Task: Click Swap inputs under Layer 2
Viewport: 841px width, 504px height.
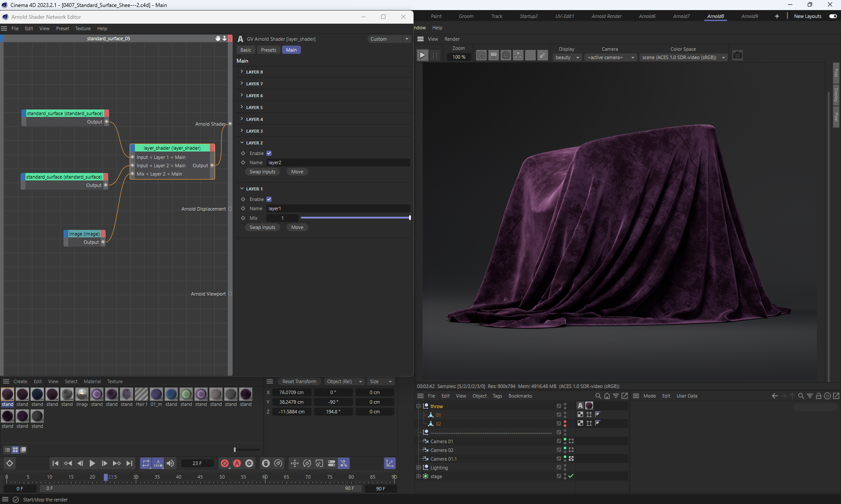Action: click(262, 172)
